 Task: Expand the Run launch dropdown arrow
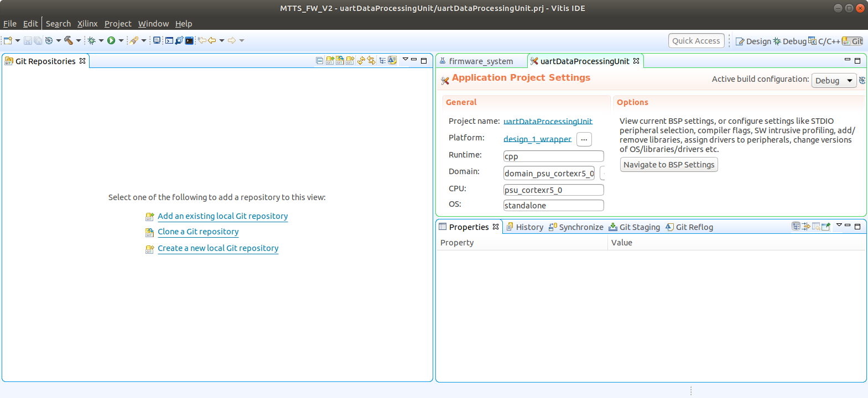[121, 40]
